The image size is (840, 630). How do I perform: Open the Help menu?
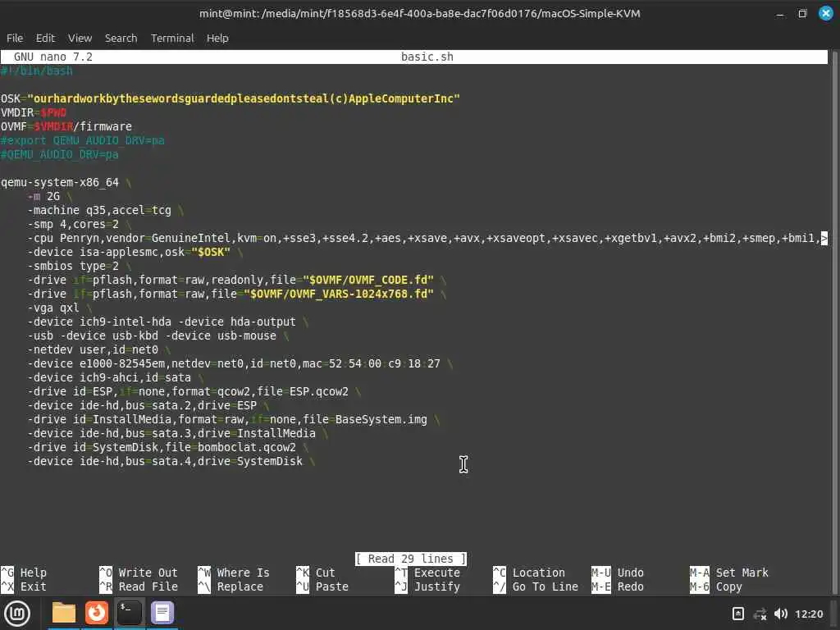coord(217,38)
